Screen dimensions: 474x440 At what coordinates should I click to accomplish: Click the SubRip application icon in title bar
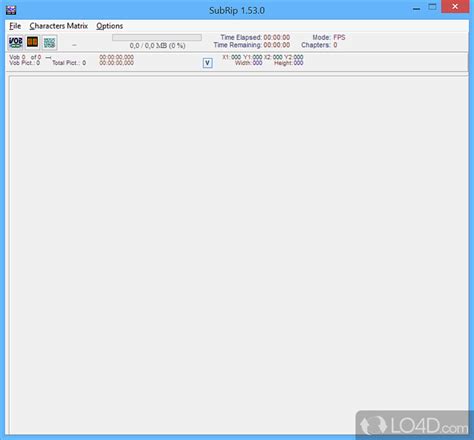click(x=11, y=10)
